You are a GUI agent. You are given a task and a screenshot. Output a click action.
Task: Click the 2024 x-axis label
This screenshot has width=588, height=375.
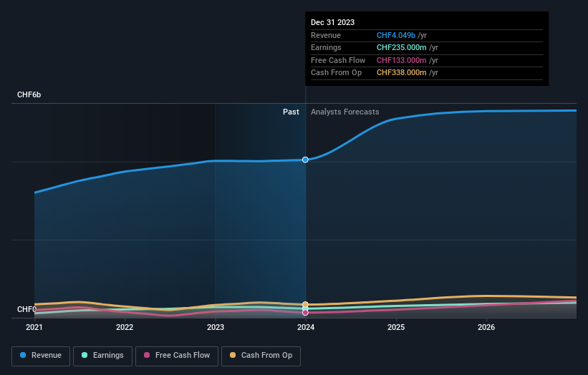(306, 327)
